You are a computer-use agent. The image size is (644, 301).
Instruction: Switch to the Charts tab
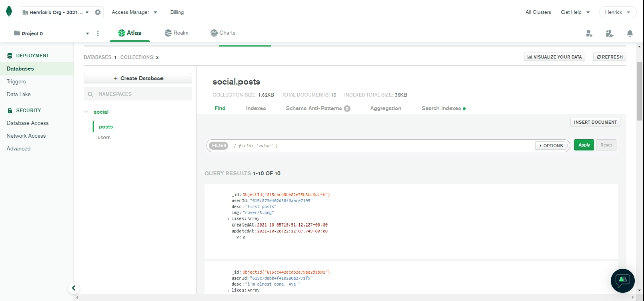click(223, 33)
